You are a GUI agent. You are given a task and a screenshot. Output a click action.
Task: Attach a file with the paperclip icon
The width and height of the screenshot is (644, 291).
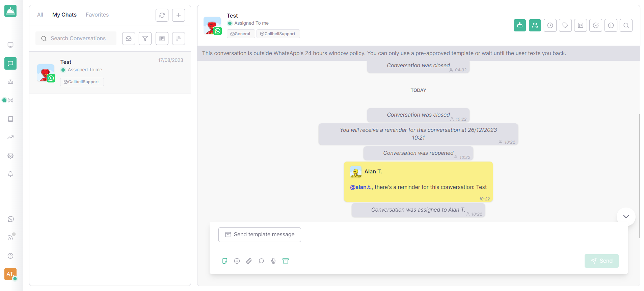(249, 261)
